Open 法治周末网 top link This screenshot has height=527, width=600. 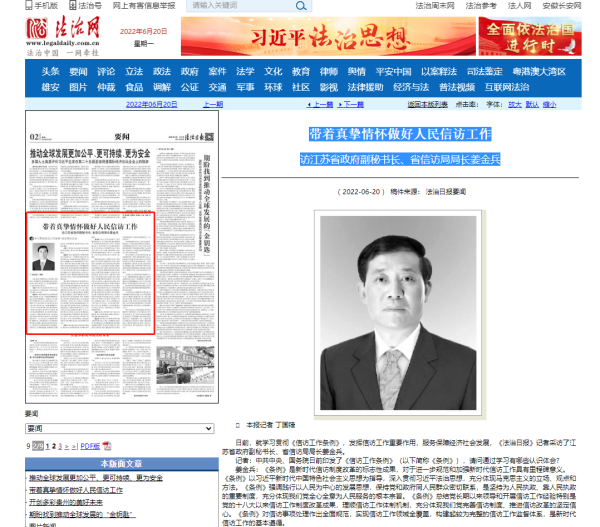435,5
